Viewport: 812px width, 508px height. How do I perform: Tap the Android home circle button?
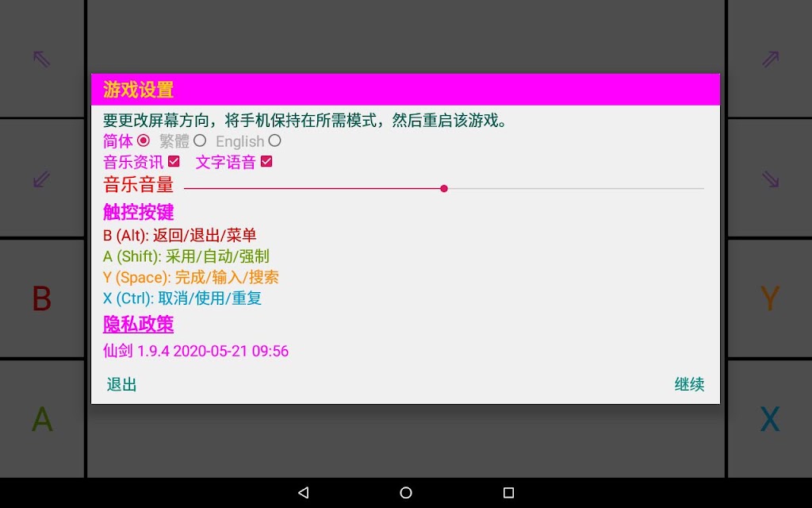click(x=406, y=492)
